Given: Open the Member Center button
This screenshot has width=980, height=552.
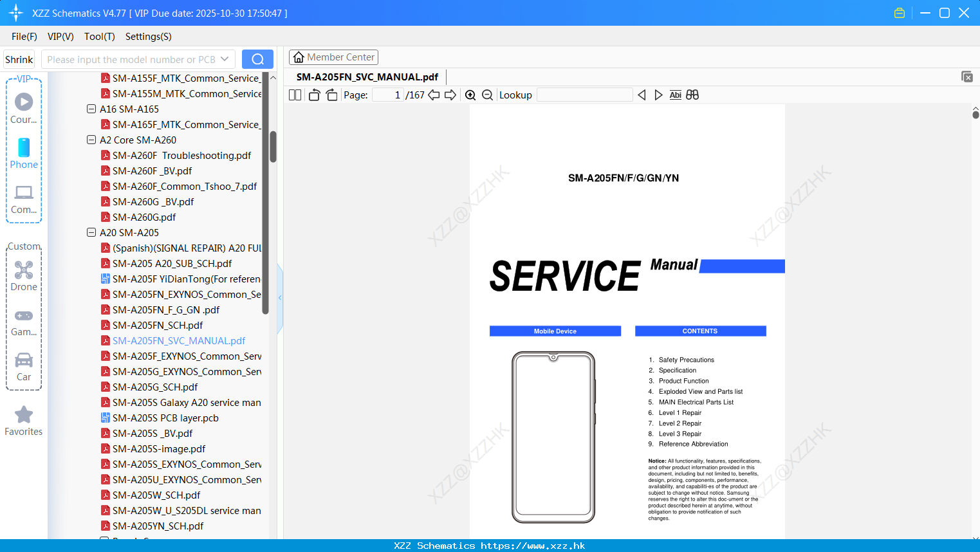Looking at the screenshot, I should click(x=333, y=57).
